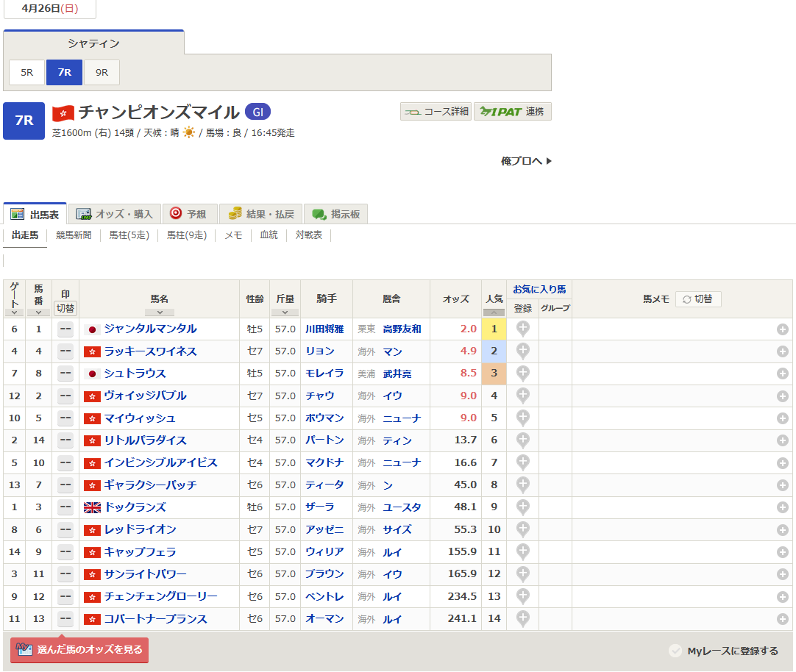Open horse memo plus for マイウィッシュ row

782,418
